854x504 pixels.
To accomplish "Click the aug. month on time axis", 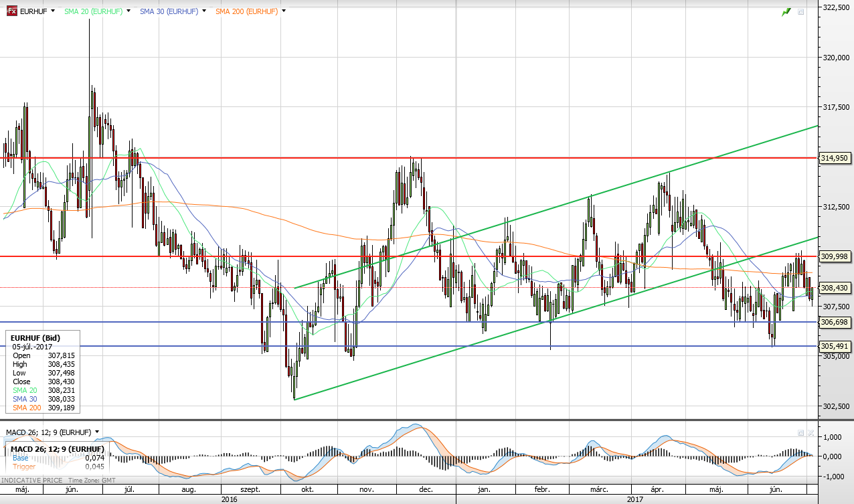I will (x=189, y=489).
